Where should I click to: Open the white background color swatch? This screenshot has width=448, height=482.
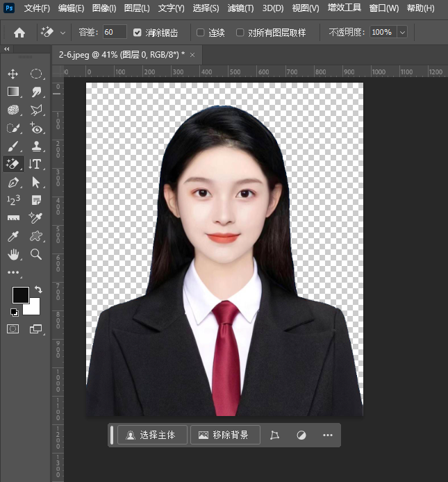[33, 308]
